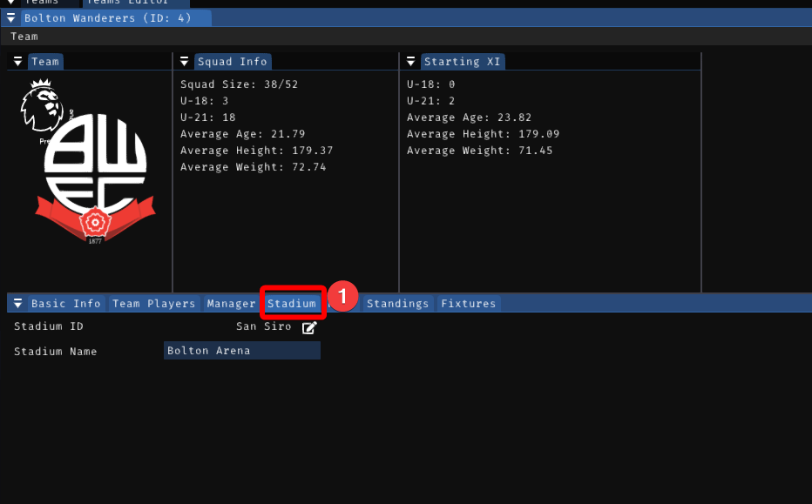Open the Manager tab
The width and height of the screenshot is (812, 504).
[231, 303]
